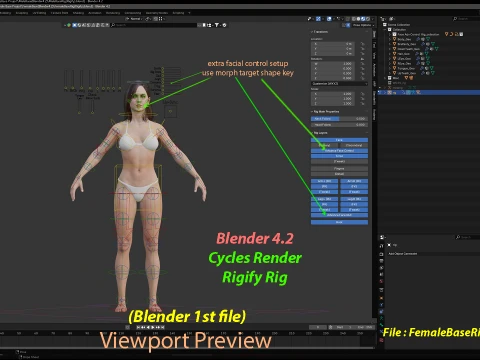The width and height of the screenshot is (480, 360).
Task: Expand the Body_Geo outliner item
Action: point(390,39)
